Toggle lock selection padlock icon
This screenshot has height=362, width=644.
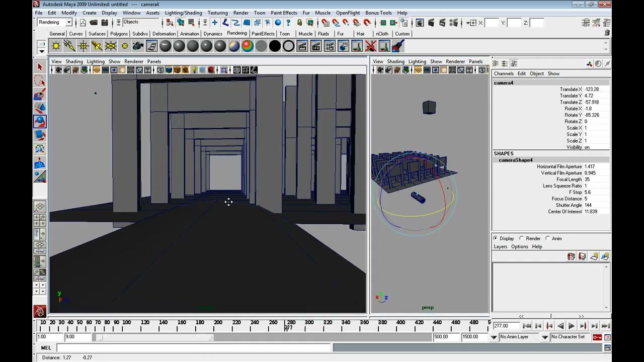[x=299, y=23]
